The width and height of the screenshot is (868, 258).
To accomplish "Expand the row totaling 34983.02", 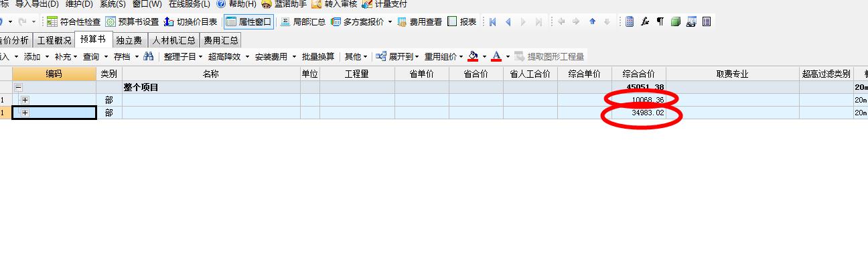I will click(25, 113).
